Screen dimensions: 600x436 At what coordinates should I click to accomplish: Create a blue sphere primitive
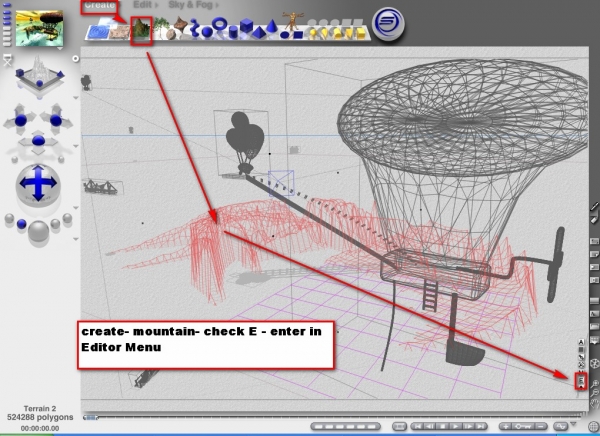(207, 33)
